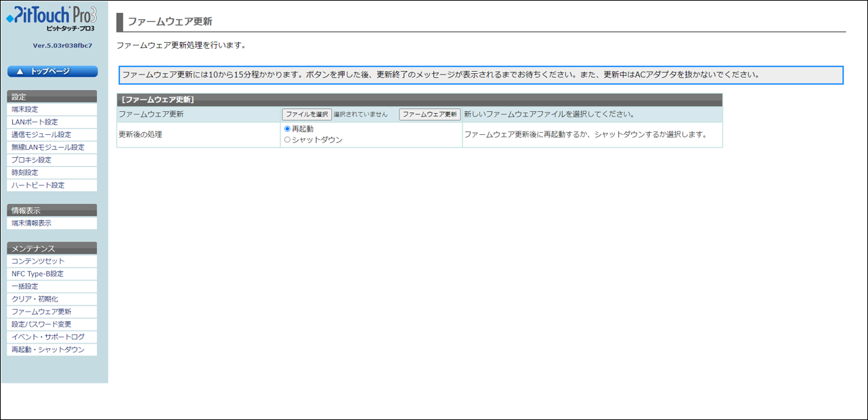Image resolution: width=868 pixels, height=420 pixels.
Task: Navigate to 通信モジュール設定
Action: click(x=41, y=135)
